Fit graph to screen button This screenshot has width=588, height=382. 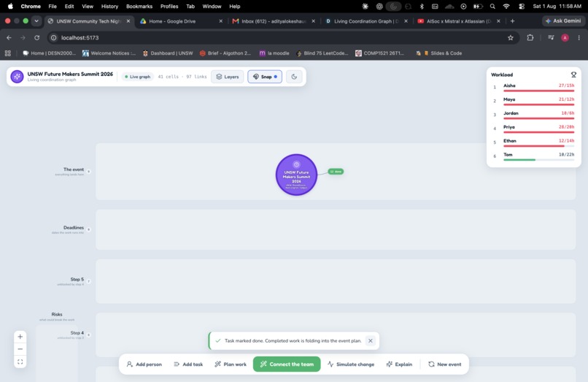click(20, 362)
